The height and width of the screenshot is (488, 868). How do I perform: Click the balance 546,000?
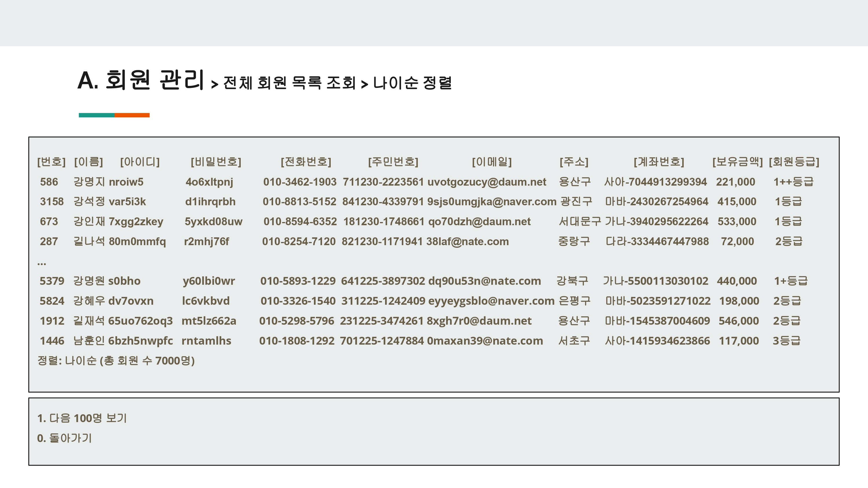[x=739, y=321]
